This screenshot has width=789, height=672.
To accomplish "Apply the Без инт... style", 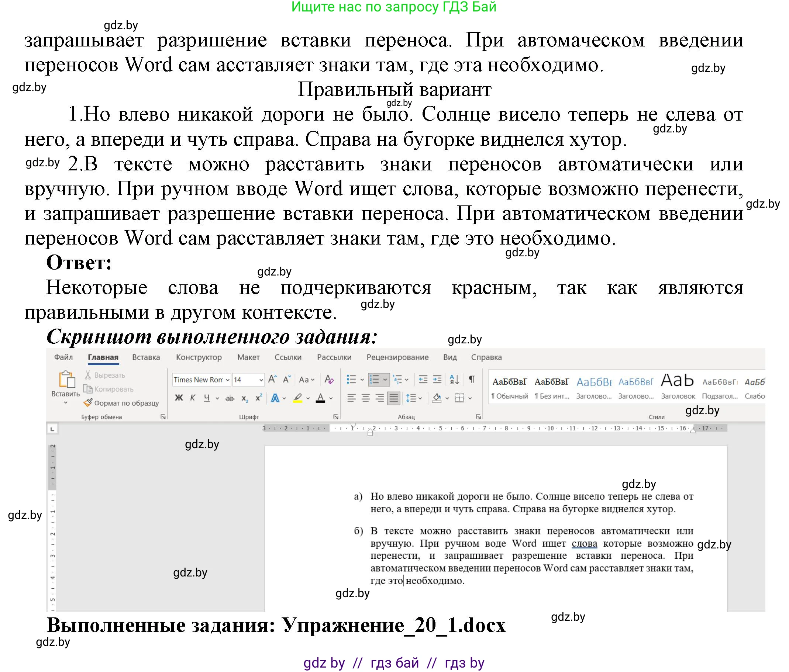I will pyautogui.click(x=552, y=388).
